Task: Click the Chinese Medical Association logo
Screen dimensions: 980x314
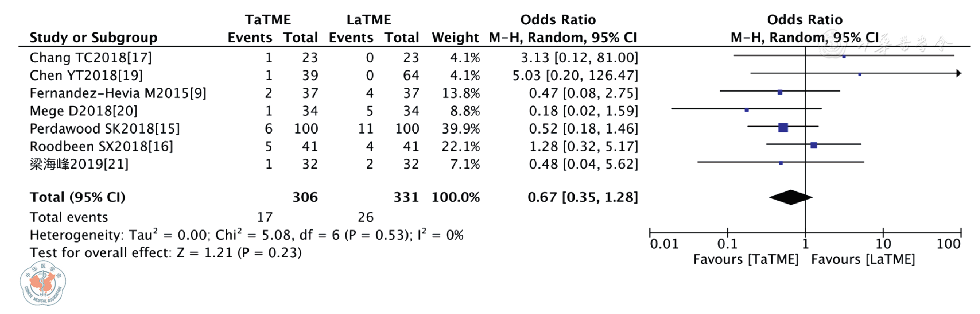Action: (43, 284)
